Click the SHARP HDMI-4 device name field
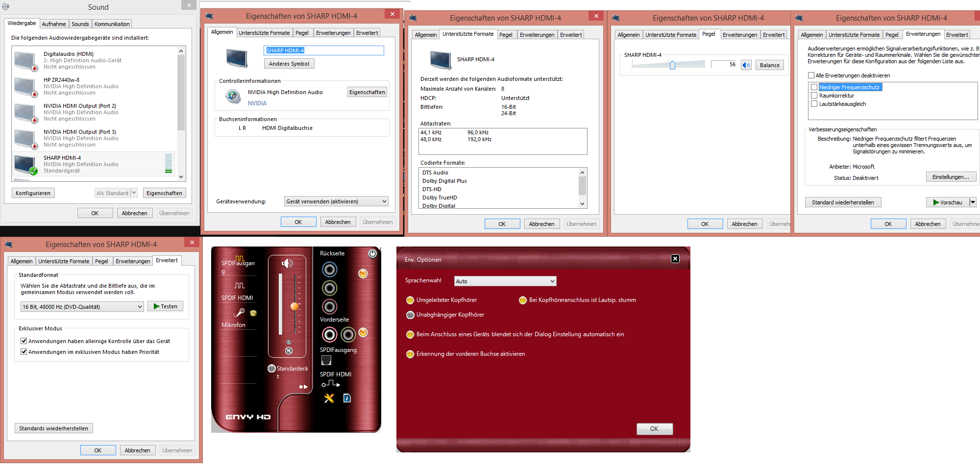 point(324,50)
